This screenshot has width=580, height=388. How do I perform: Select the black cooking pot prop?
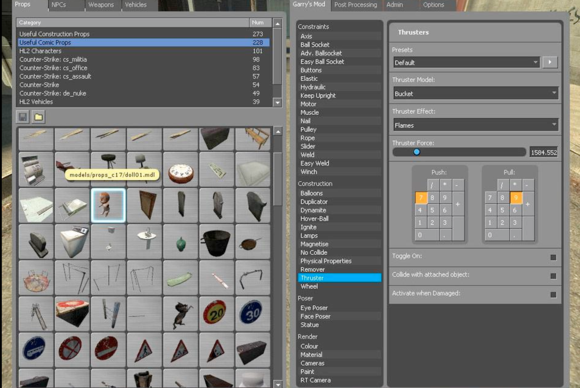point(217,242)
